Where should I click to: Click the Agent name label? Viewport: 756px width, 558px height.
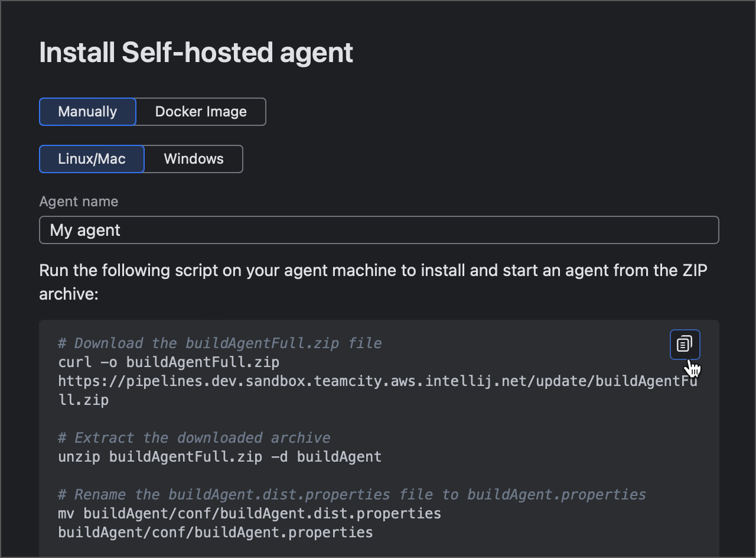[x=79, y=202]
